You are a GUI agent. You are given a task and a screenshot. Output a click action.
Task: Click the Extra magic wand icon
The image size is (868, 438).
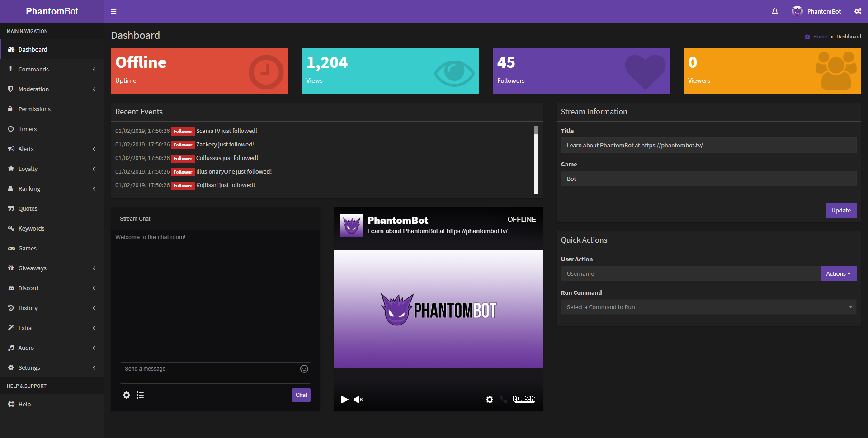click(11, 328)
